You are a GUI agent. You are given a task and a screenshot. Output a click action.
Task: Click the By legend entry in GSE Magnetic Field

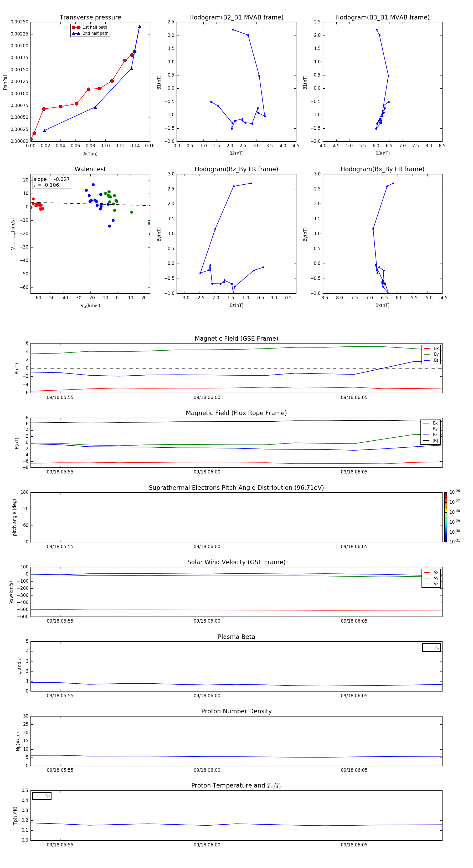click(431, 355)
